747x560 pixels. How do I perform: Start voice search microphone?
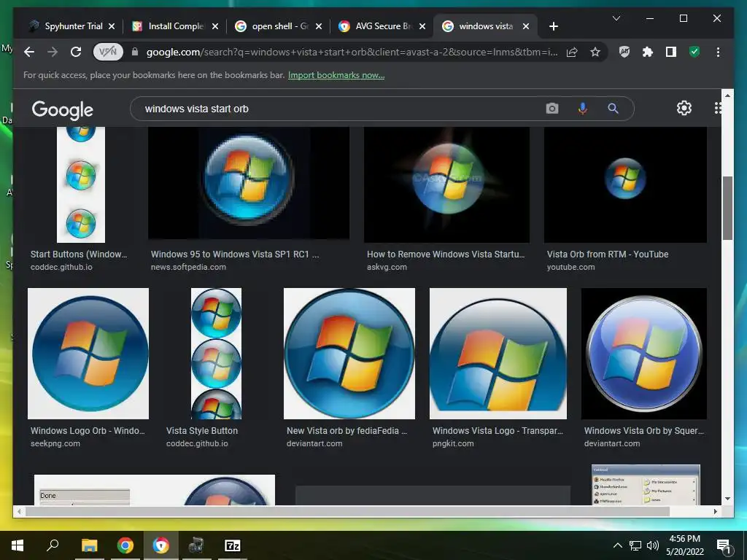click(x=582, y=109)
